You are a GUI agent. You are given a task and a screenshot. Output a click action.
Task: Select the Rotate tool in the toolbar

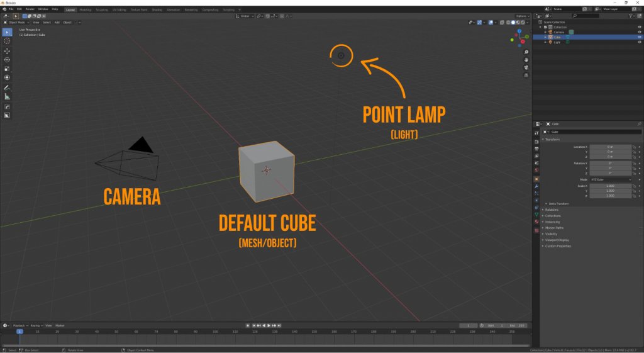[8, 60]
